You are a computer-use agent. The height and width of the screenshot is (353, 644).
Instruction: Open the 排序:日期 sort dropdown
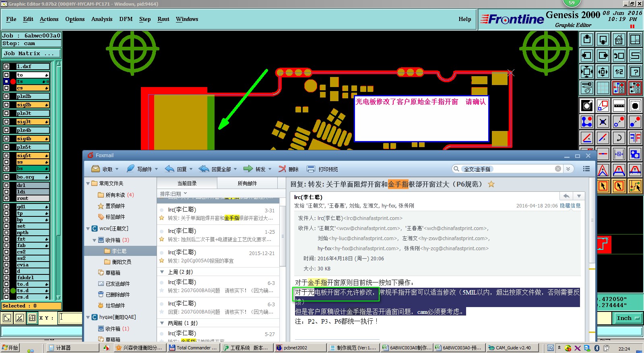pos(173,194)
